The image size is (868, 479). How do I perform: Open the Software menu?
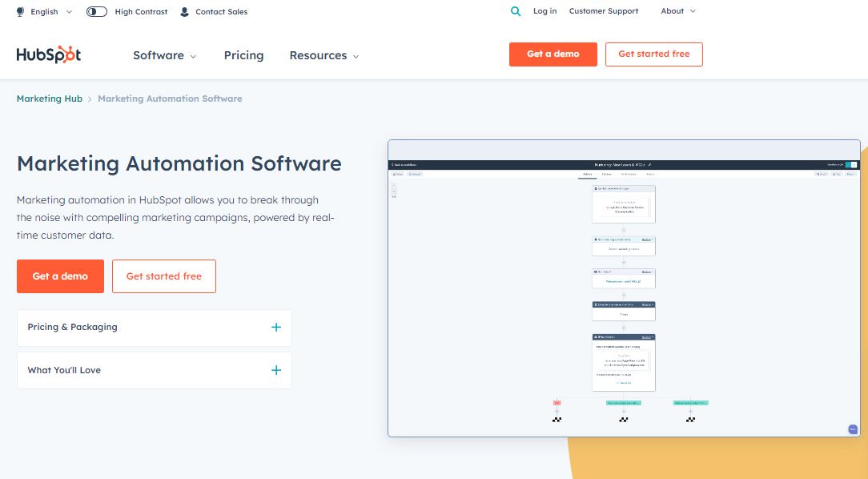tap(164, 55)
